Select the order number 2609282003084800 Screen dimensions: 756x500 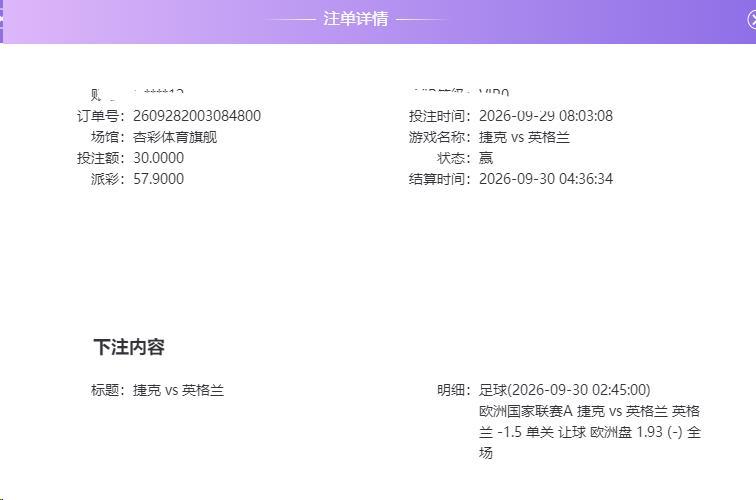click(197, 116)
